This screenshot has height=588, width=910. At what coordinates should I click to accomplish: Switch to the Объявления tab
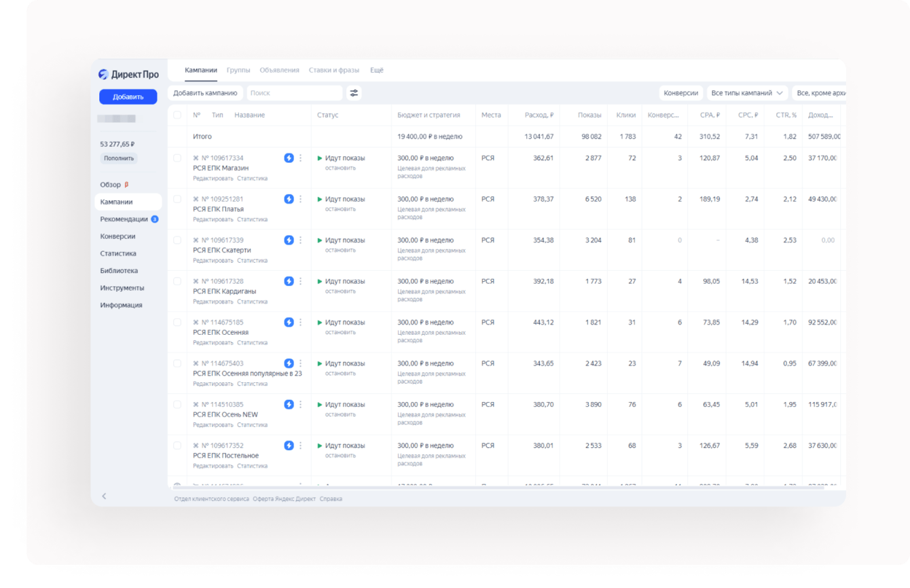pyautogui.click(x=279, y=70)
